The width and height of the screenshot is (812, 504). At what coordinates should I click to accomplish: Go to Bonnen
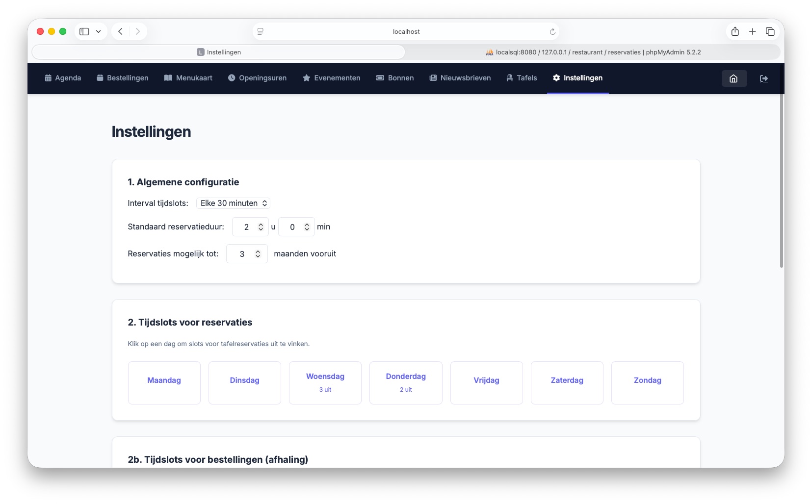395,78
